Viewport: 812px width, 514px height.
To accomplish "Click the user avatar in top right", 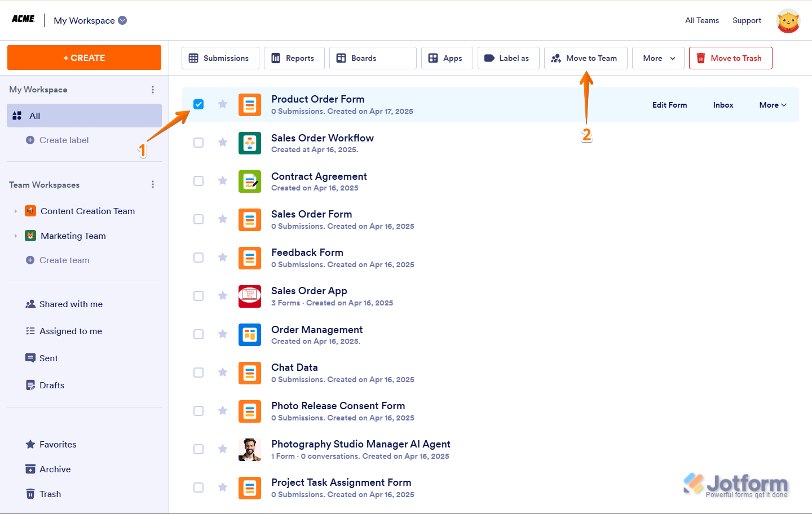I will 788,21.
